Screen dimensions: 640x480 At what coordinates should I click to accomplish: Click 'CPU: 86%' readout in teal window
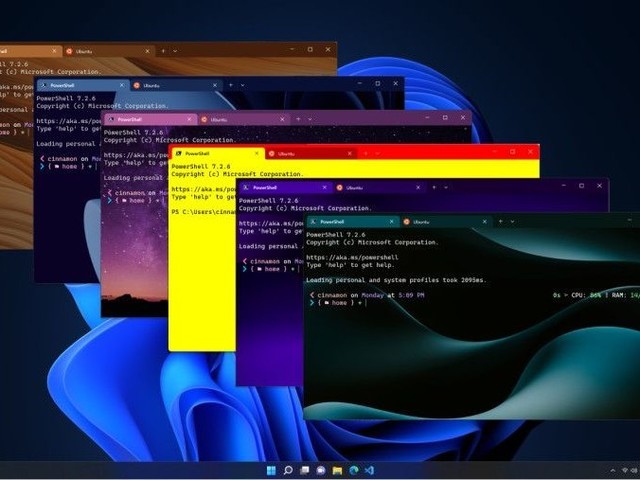[586, 295]
